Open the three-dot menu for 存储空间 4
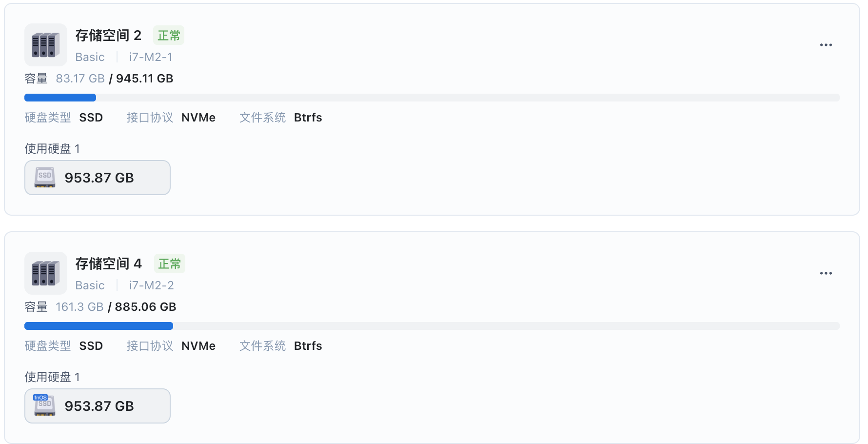The width and height of the screenshot is (868, 444). point(826,273)
